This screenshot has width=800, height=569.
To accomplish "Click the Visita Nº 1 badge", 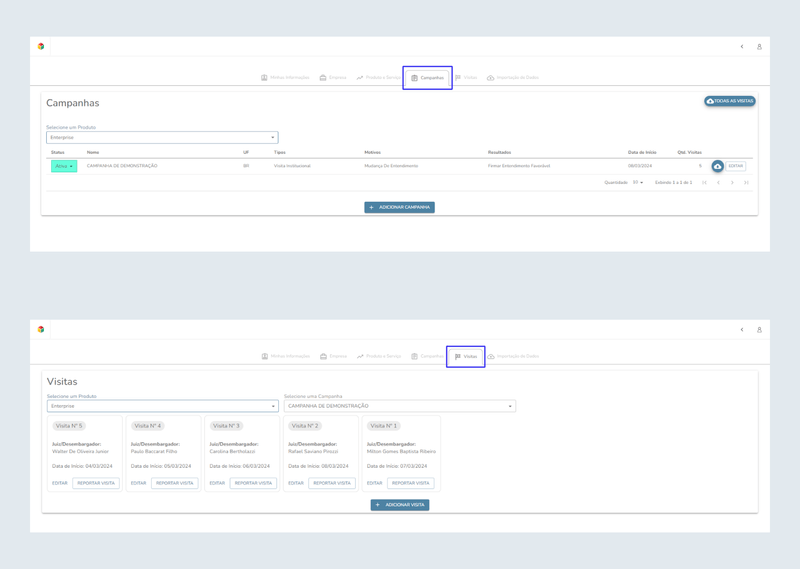I will coord(383,426).
